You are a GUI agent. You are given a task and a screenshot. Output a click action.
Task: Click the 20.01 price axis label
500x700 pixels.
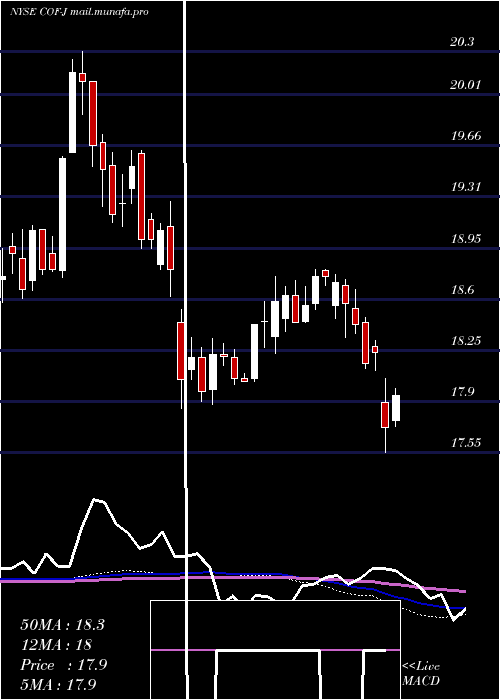(x=466, y=84)
